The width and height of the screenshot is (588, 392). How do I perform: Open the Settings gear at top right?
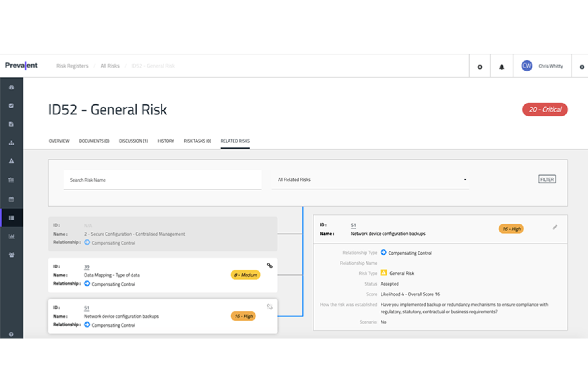(581, 66)
